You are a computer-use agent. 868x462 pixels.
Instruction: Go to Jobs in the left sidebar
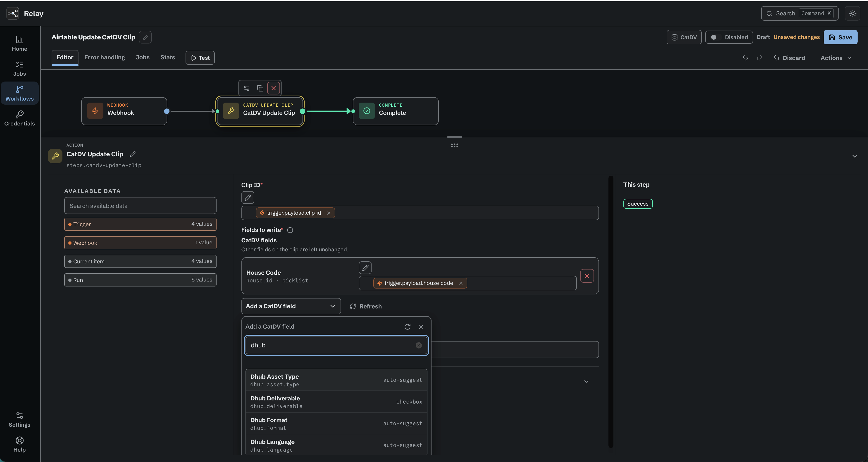coord(19,69)
